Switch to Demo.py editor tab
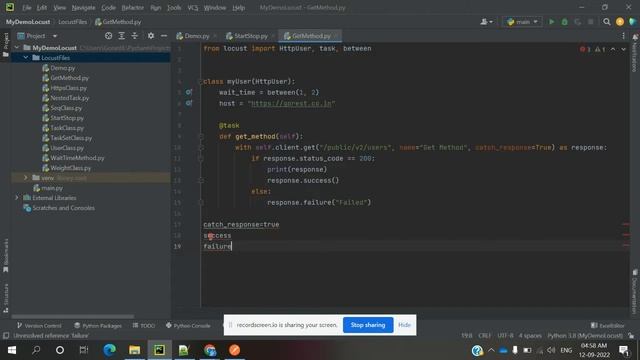 point(196,36)
